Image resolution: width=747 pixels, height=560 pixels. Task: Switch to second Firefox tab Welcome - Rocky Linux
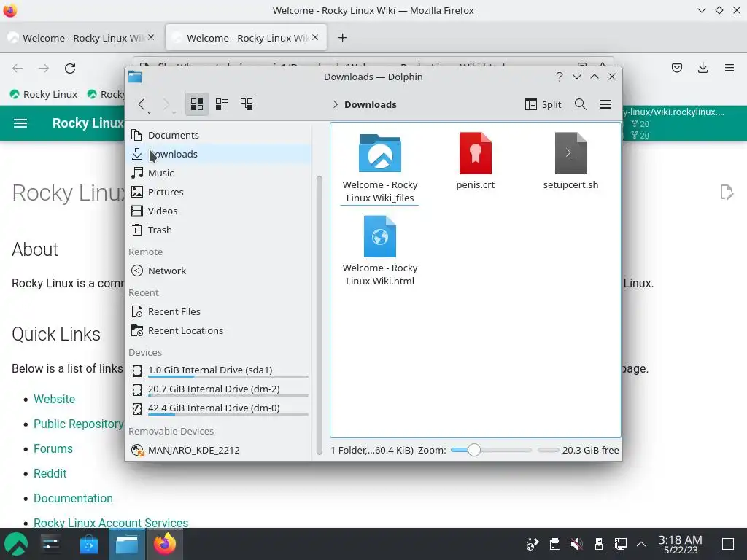pos(247,38)
